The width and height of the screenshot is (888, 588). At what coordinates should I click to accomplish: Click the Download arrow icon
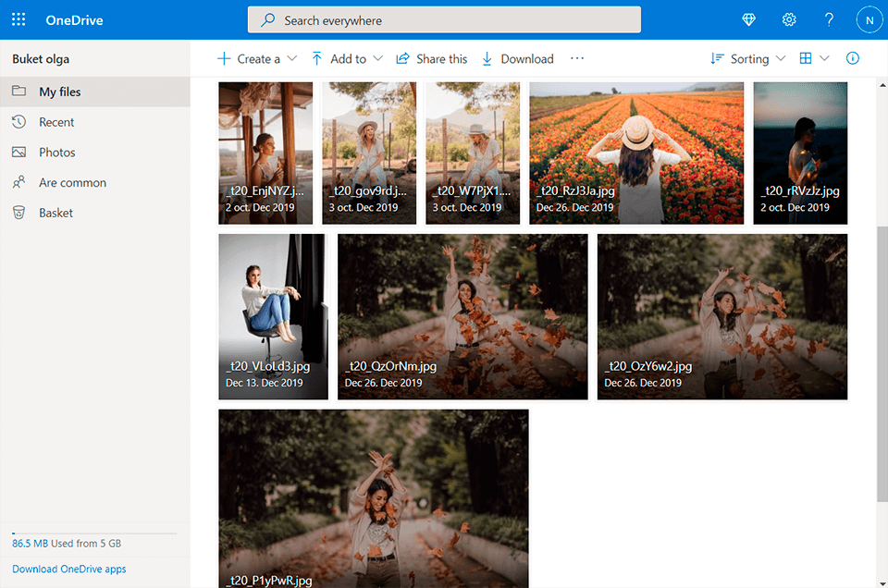(x=487, y=59)
